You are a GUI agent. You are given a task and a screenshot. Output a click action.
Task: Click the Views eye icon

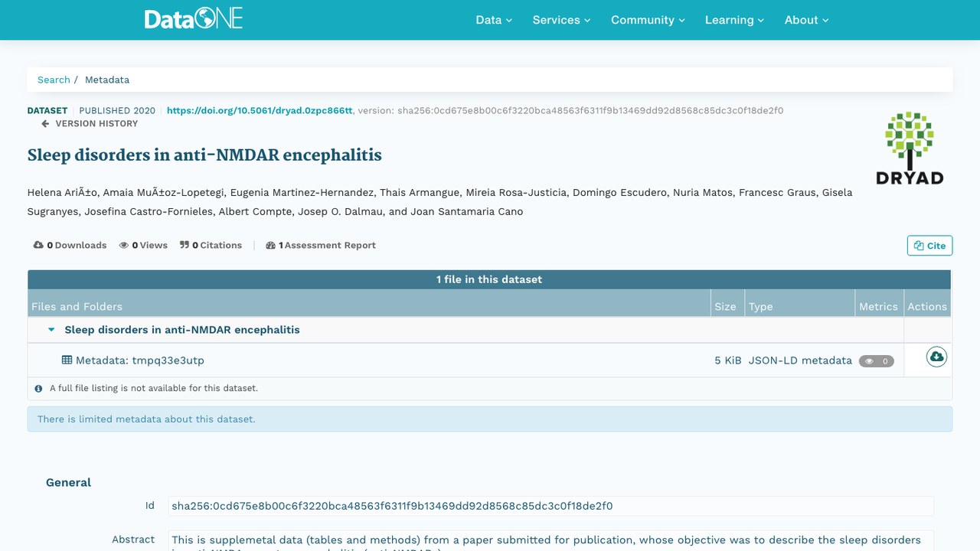tap(124, 245)
